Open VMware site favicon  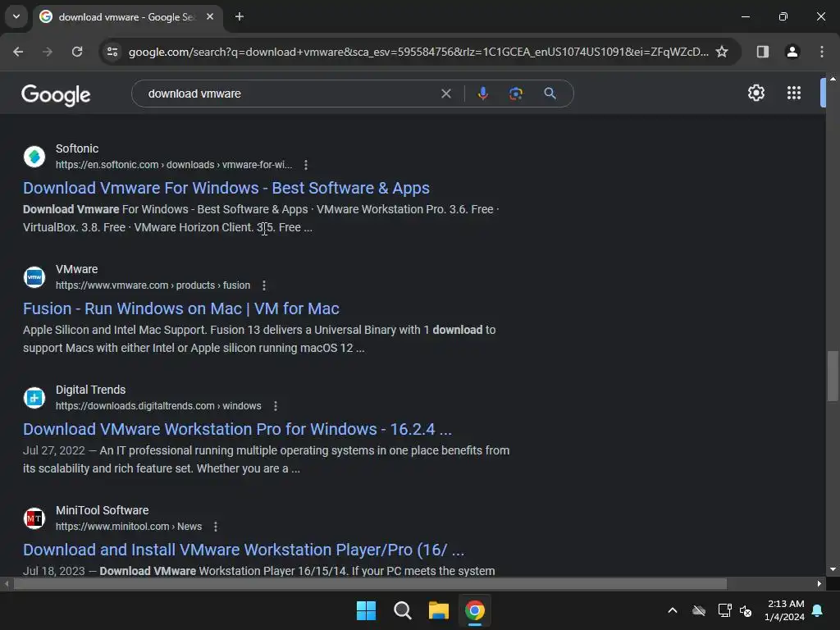pos(34,277)
